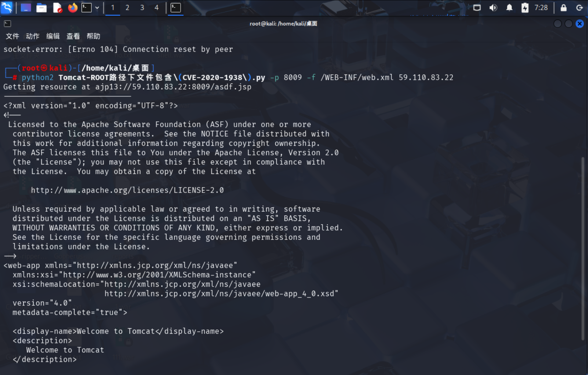Open the 查看 menu
Screen dimensions: 588x375
point(73,36)
